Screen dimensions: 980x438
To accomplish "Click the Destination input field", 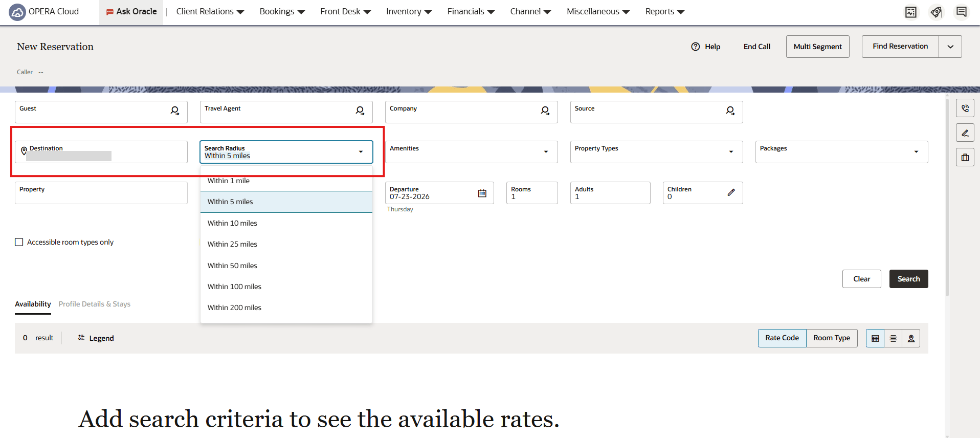I will click(101, 152).
